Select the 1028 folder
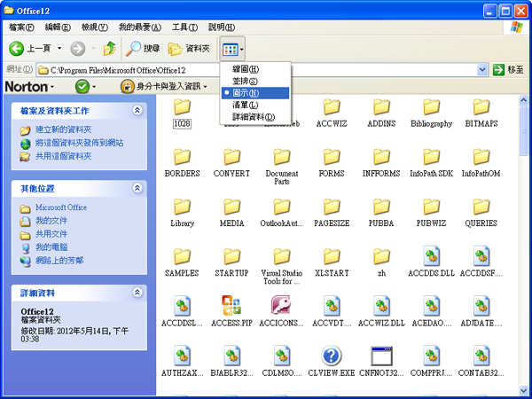This screenshot has height=399, width=532. [182, 113]
